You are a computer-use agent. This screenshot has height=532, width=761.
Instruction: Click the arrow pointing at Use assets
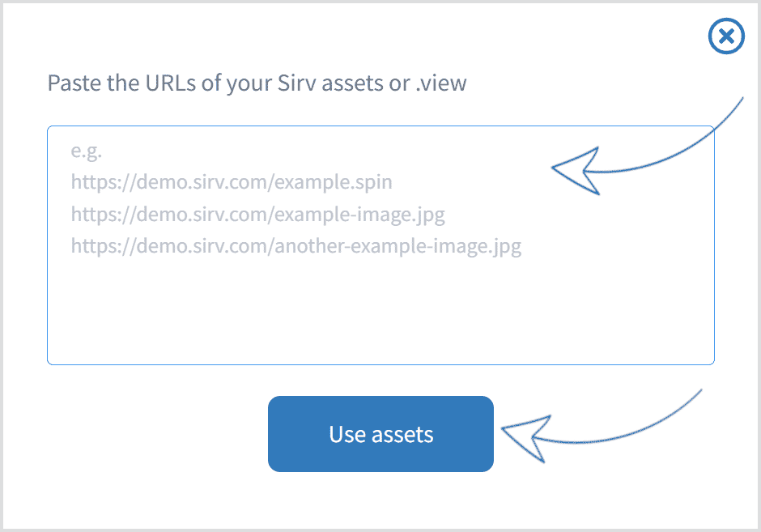(602, 426)
